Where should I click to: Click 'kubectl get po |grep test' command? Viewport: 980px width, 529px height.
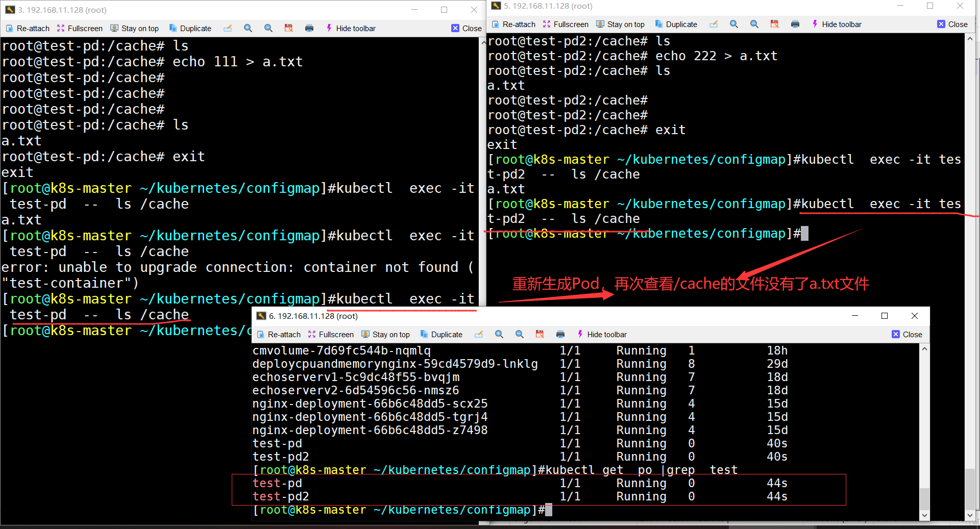pyautogui.click(x=641, y=470)
